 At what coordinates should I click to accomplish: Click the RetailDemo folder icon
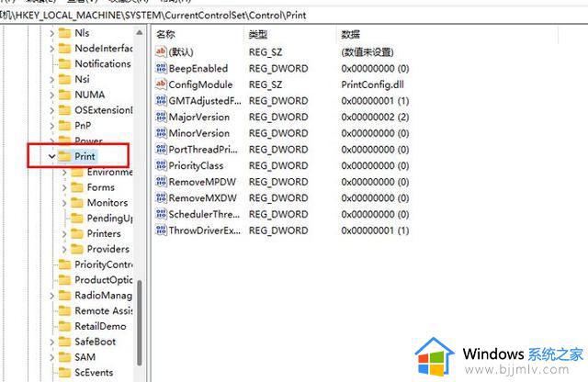tap(64, 326)
